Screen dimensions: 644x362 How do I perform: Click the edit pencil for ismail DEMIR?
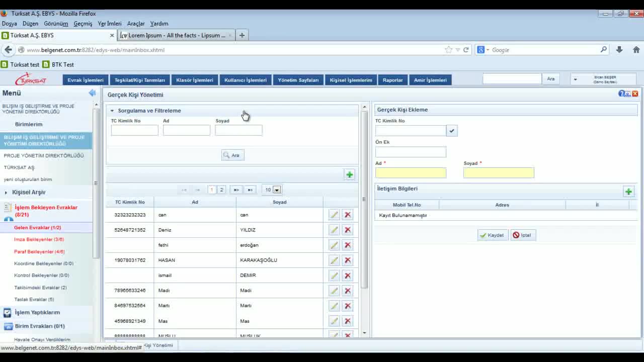click(x=334, y=276)
